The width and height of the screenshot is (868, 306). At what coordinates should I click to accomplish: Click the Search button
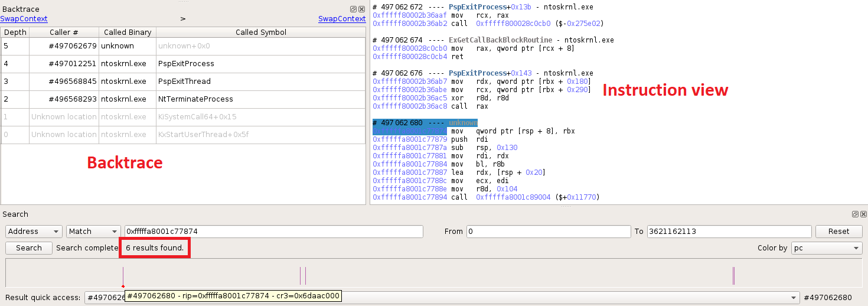pos(28,248)
